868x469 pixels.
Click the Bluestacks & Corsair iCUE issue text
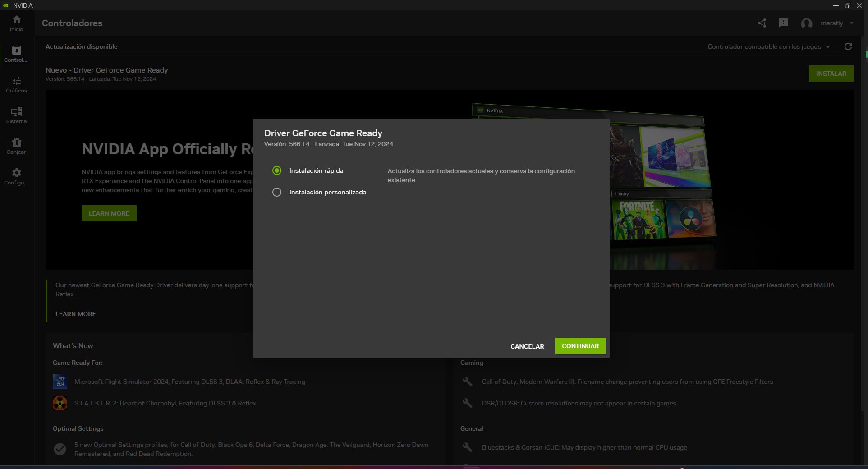pos(584,447)
